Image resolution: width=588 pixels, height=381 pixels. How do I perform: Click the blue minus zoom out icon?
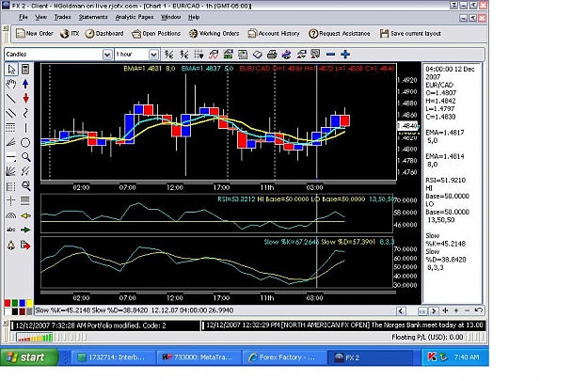point(330,55)
